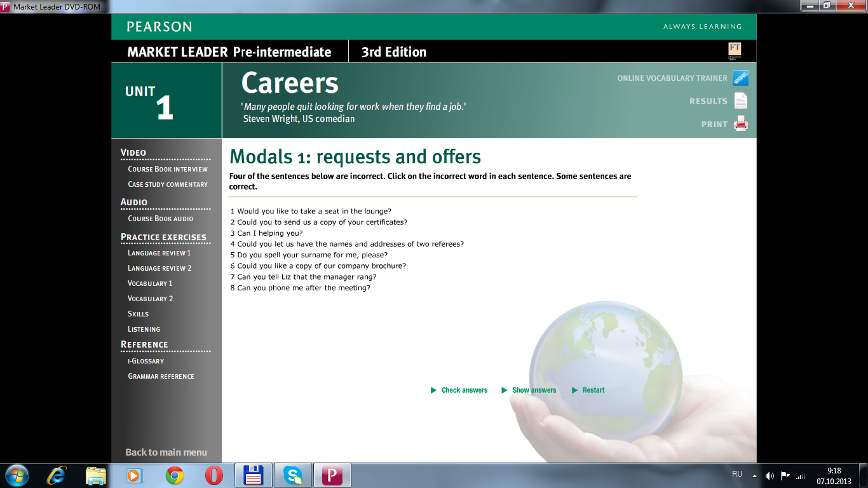Click the green arrow beside Show answers
This screenshot has height=488, width=868.
(x=505, y=390)
